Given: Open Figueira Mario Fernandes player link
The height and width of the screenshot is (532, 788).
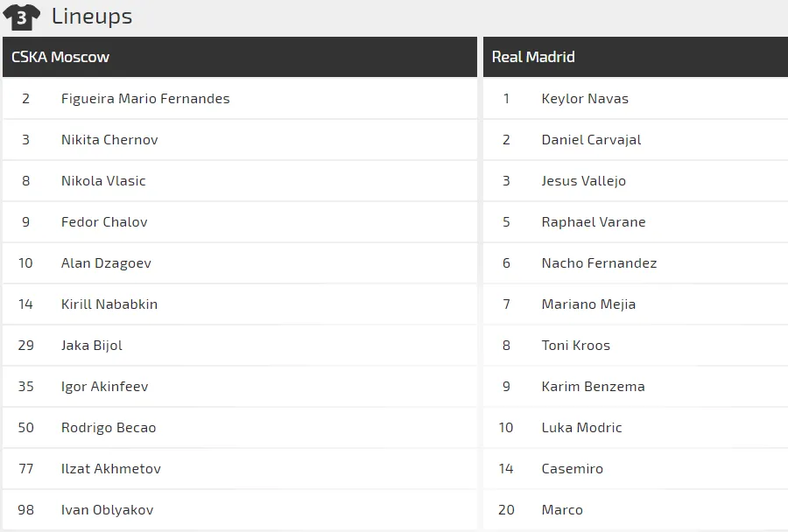Looking at the screenshot, I should 145,99.
